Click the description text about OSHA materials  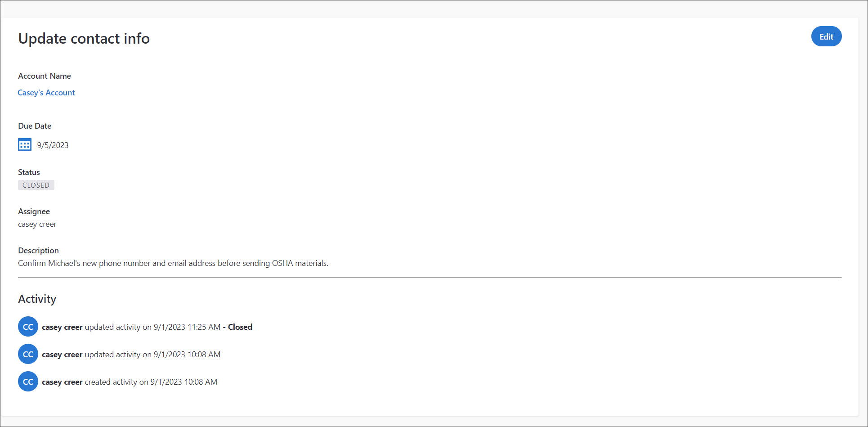173,263
